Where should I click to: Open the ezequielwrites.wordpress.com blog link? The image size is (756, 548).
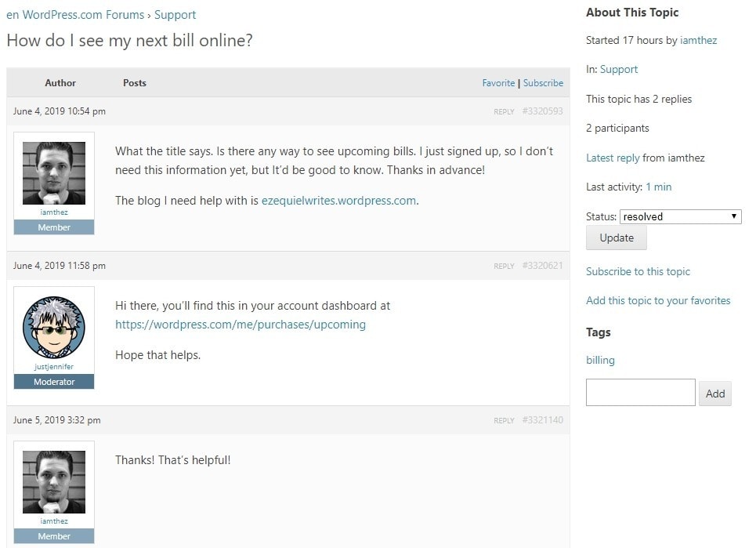tap(338, 201)
